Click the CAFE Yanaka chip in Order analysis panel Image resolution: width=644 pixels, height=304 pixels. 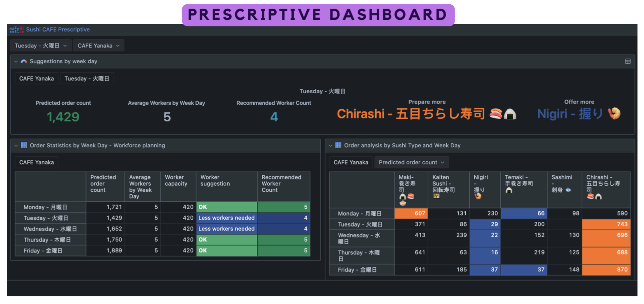tap(351, 162)
